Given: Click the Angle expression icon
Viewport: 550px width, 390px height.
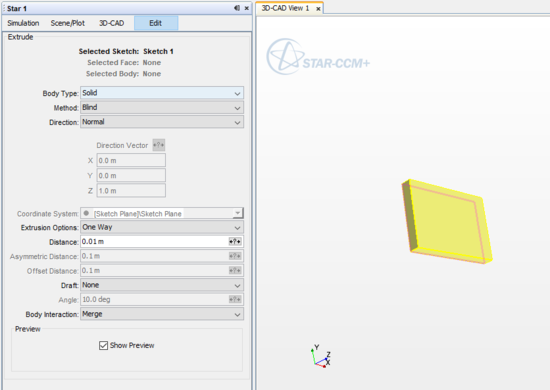Looking at the screenshot, I should point(235,299).
